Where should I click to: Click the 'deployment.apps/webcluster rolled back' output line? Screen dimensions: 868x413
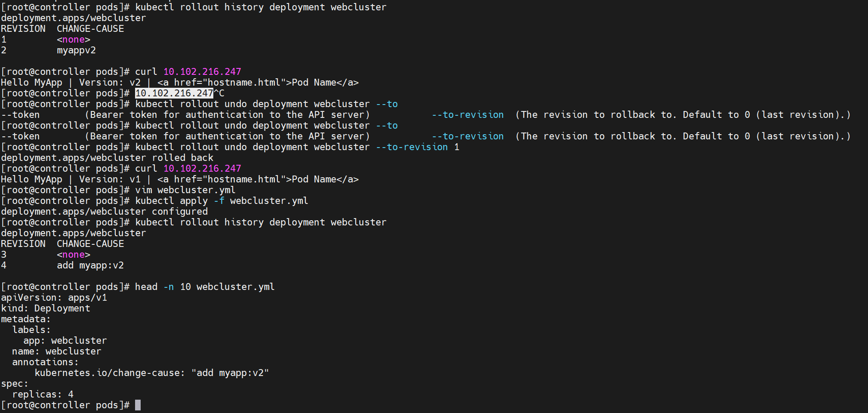coord(107,158)
